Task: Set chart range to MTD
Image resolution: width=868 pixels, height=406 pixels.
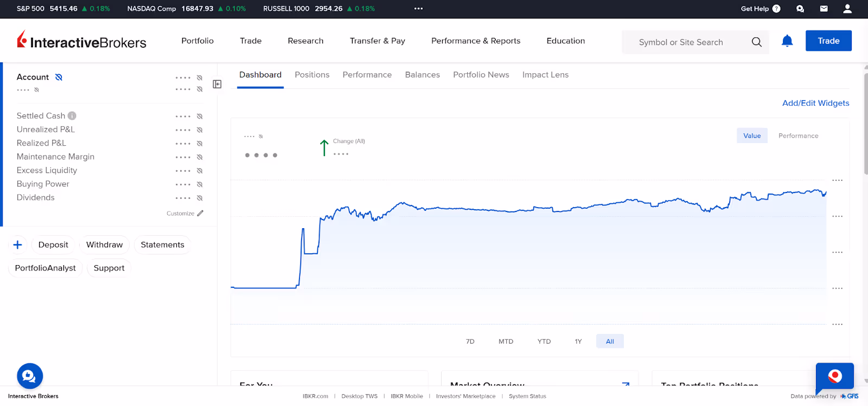Action: (506, 341)
